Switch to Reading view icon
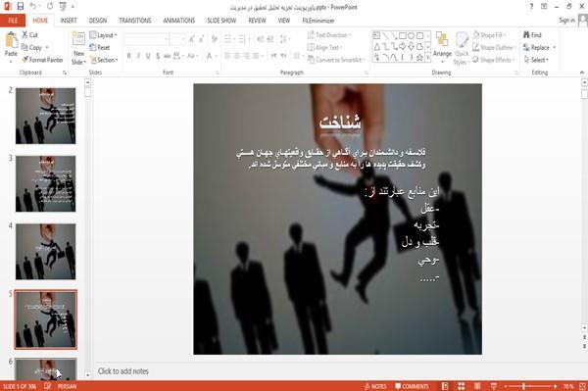 (477, 386)
